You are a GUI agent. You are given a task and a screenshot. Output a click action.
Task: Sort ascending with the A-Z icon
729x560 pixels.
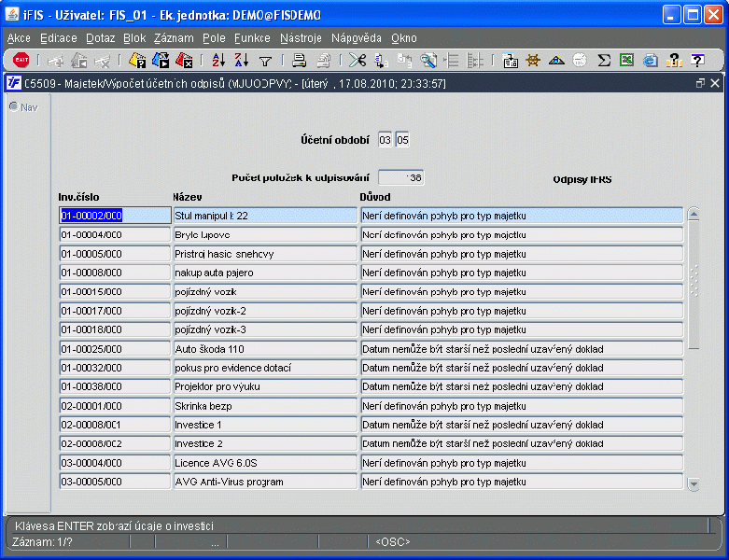pyautogui.click(x=218, y=61)
